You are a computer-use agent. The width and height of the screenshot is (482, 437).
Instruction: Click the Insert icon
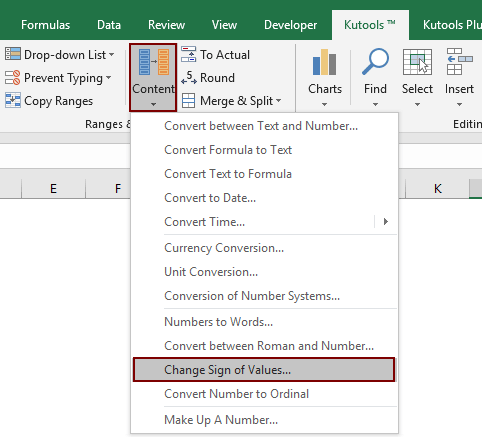point(459,62)
